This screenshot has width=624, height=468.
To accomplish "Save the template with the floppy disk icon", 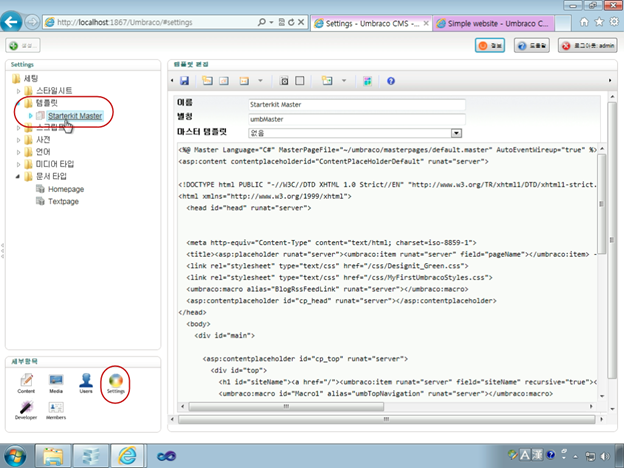I will pyautogui.click(x=184, y=81).
